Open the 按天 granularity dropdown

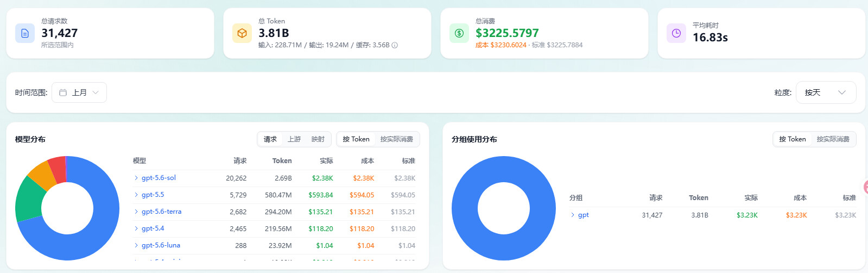tap(826, 92)
